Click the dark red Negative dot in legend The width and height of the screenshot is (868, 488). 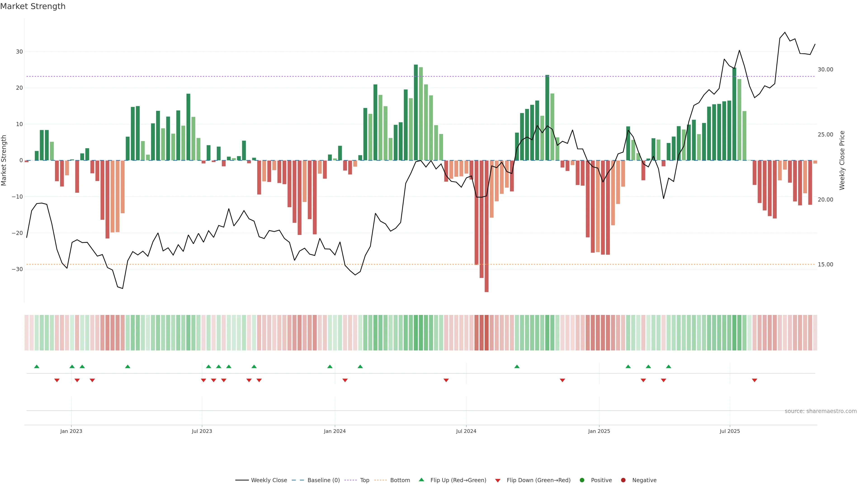coord(623,480)
